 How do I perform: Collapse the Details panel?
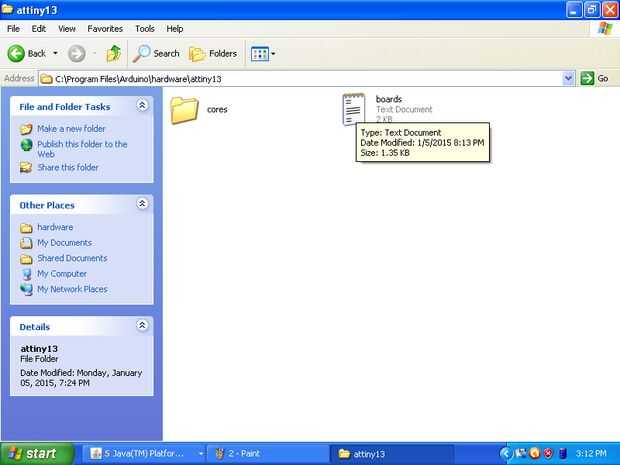(x=142, y=325)
